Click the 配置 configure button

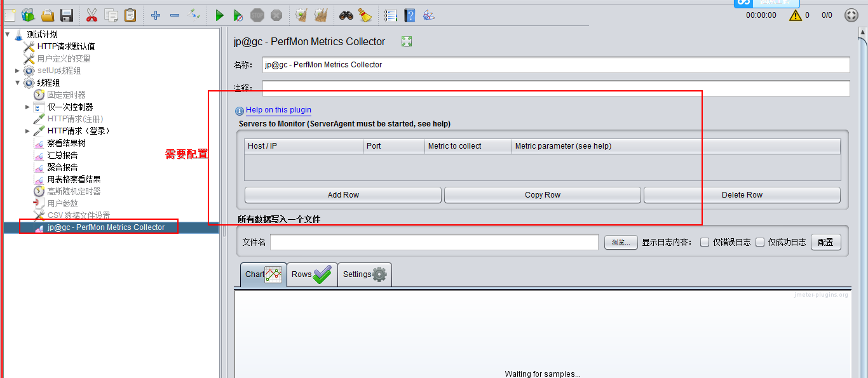pos(825,242)
